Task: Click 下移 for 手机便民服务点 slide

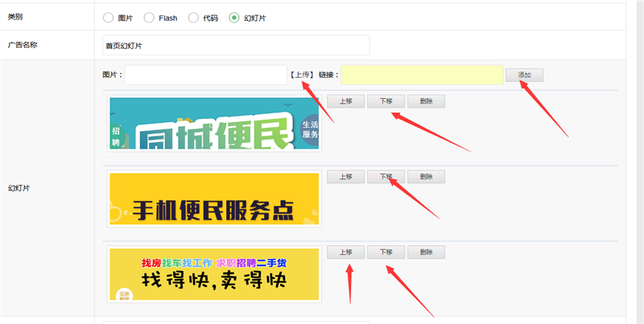Action: click(x=386, y=177)
